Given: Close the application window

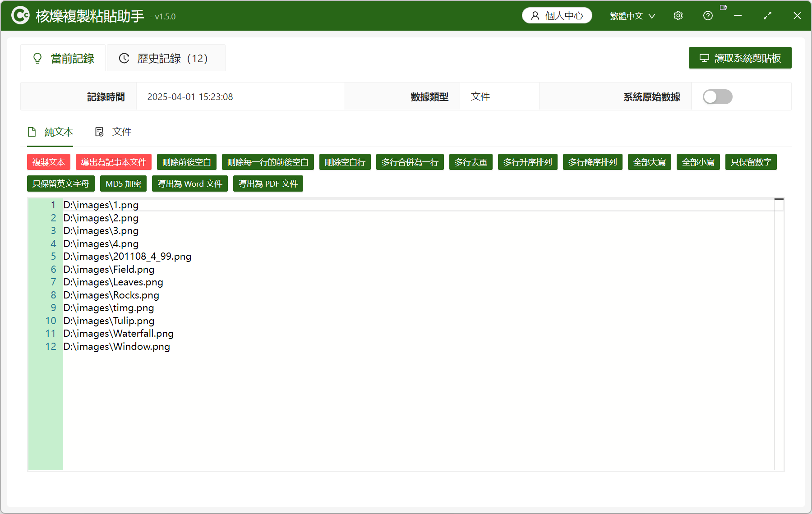Looking at the screenshot, I should [797, 16].
